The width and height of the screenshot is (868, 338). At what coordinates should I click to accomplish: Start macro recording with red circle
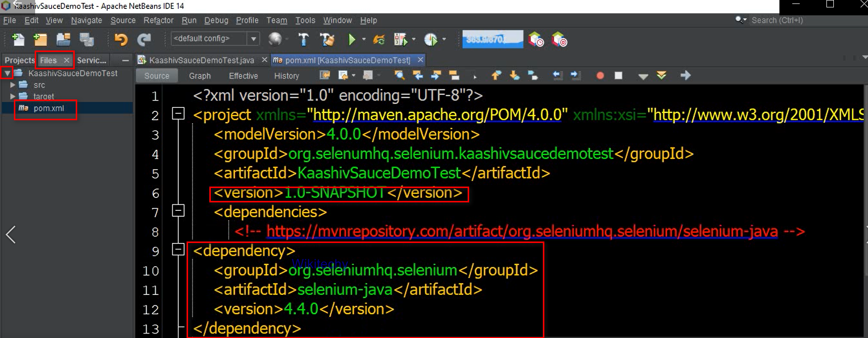tap(600, 76)
